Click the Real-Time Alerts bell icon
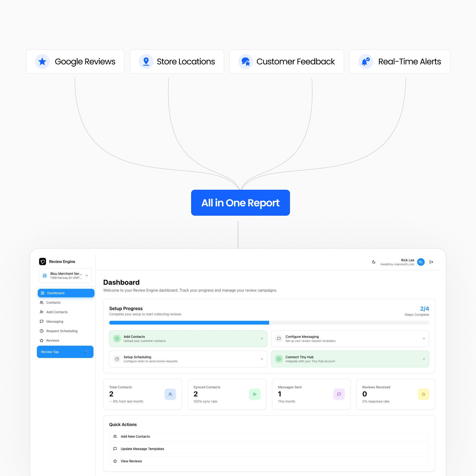Screen dimensions: 476x476 click(x=366, y=62)
